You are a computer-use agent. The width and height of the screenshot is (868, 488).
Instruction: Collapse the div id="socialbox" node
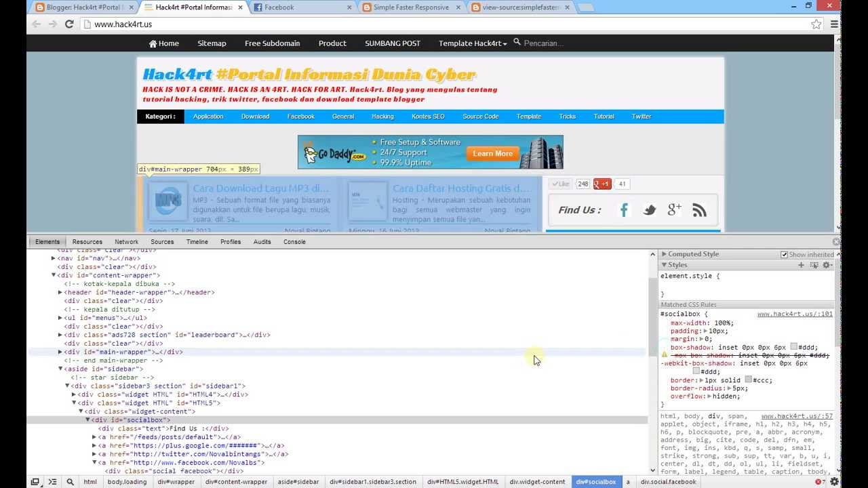(87, 420)
